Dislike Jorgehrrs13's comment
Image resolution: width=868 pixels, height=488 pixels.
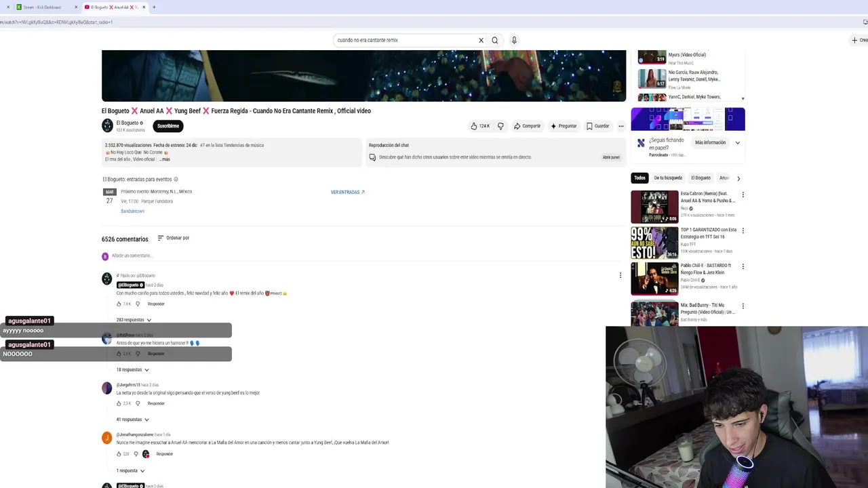tap(138, 403)
